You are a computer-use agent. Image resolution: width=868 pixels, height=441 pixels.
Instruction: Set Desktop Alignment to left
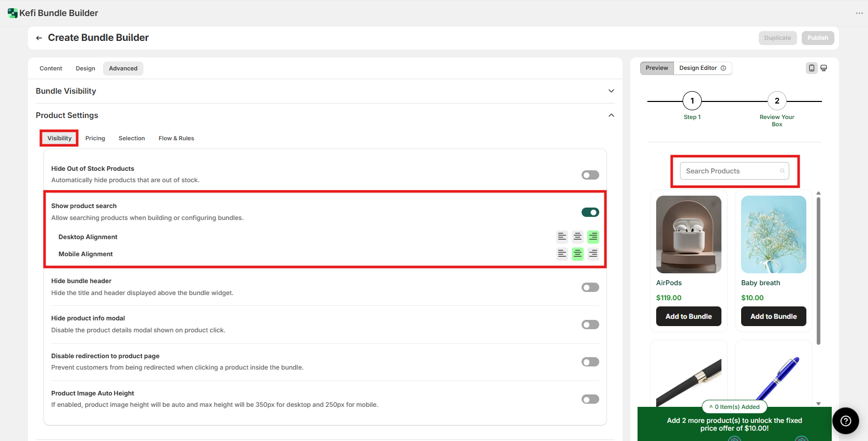pos(562,237)
